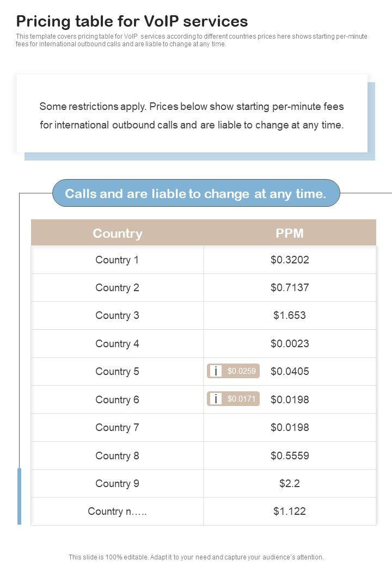This screenshot has height=566, width=392.
Task: Click the 'Some restrictions apply' text box
Action: point(192,115)
